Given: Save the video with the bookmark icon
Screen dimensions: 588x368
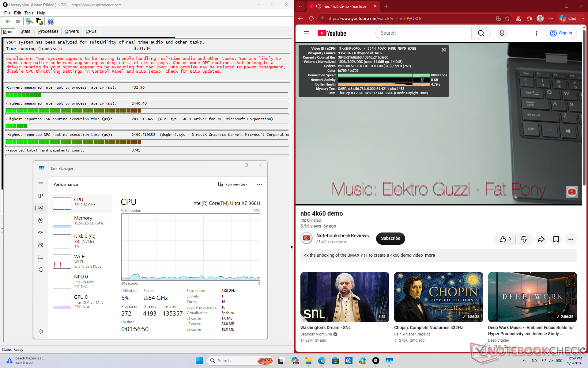Looking at the screenshot, I should (x=556, y=239).
